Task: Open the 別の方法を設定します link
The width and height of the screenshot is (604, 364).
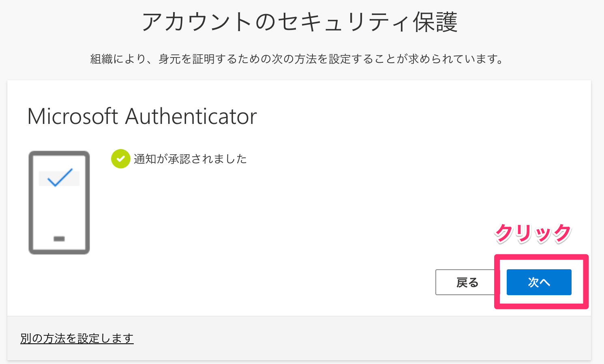Action: pyautogui.click(x=77, y=338)
